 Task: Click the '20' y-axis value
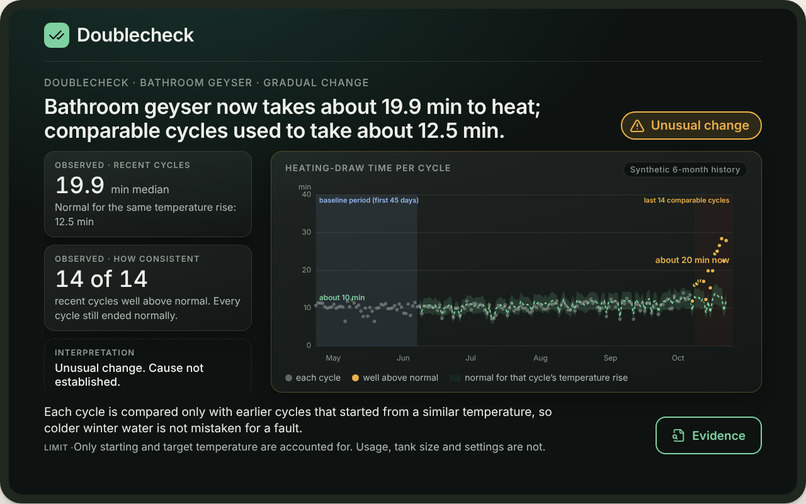[306, 270]
